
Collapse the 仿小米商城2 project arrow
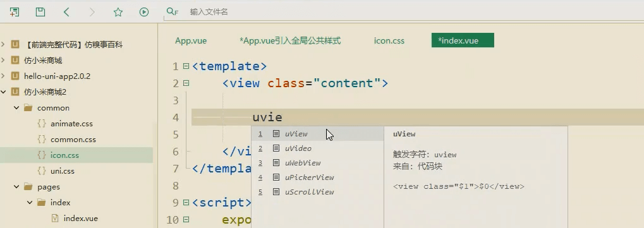3,92
